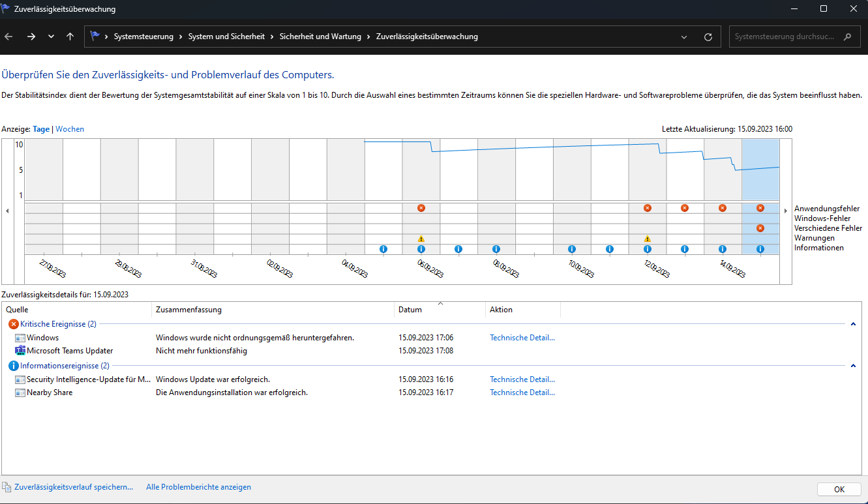Open Technische Details for Windows event
Viewport: 868px width, 504px height.
[522, 338]
